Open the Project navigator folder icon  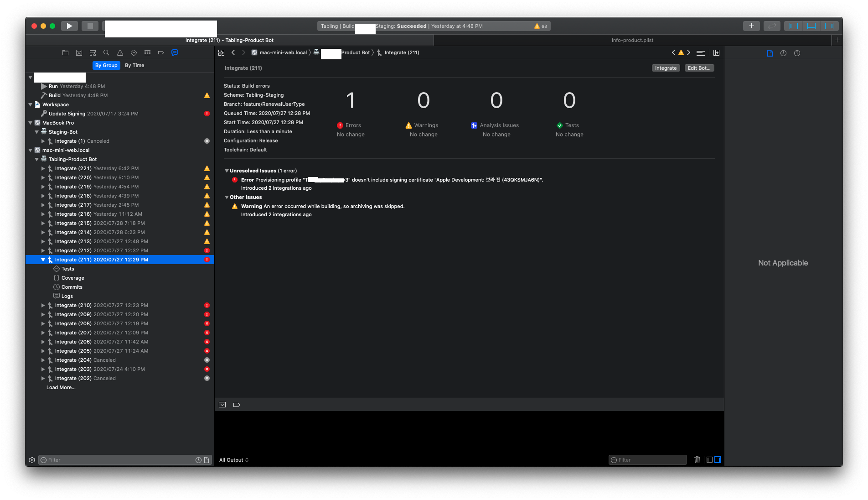pos(65,53)
